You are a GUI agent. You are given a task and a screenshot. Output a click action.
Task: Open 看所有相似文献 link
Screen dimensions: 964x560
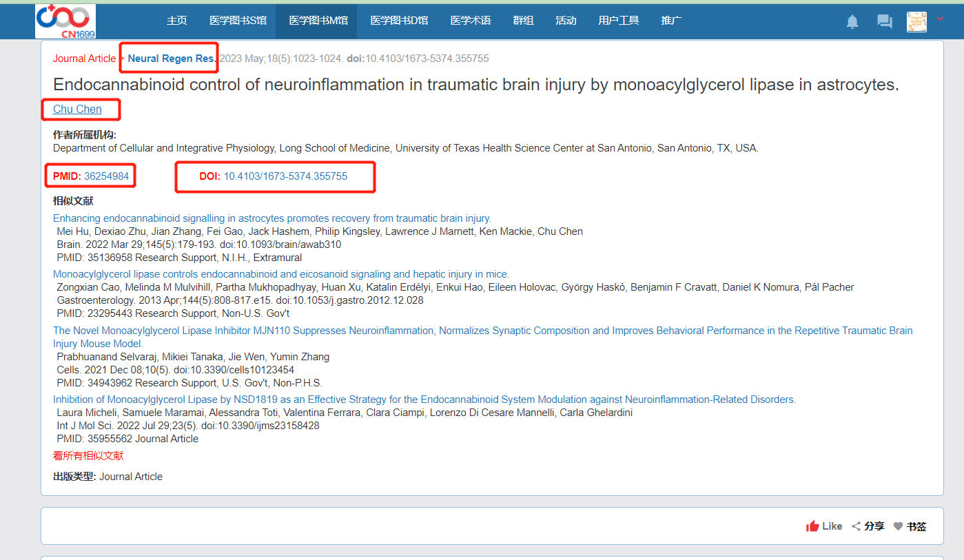click(x=88, y=456)
